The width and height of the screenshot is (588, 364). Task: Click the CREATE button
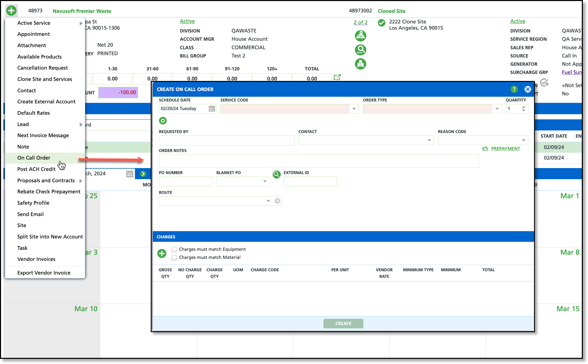pyautogui.click(x=343, y=324)
